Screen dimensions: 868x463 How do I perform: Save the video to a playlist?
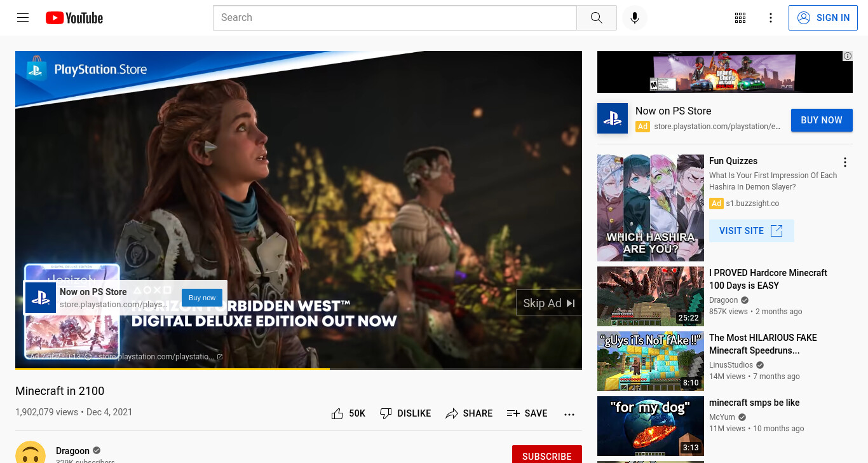coord(527,413)
